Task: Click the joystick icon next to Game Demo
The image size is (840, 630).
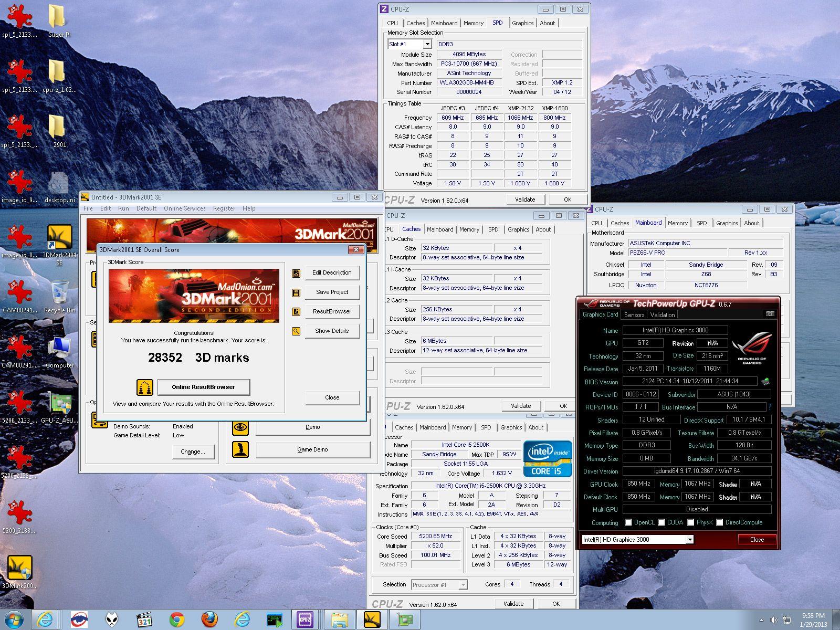Action: point(240,449)
